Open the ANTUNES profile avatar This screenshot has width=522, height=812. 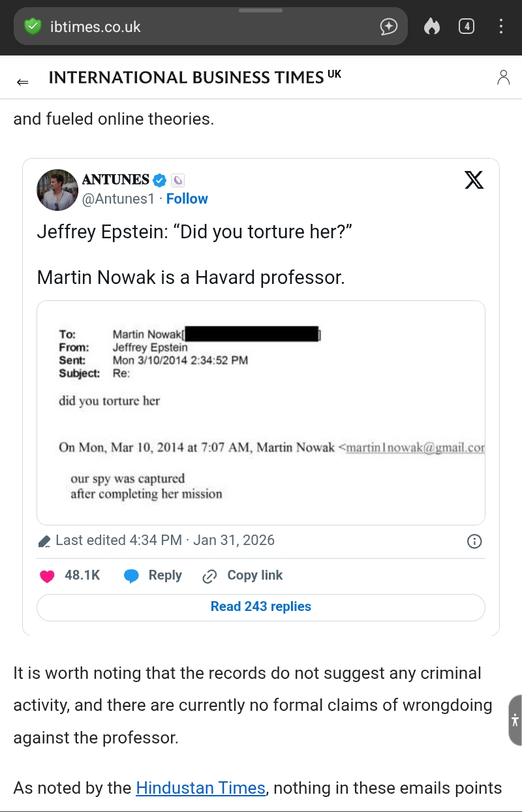tap(57, 190)
